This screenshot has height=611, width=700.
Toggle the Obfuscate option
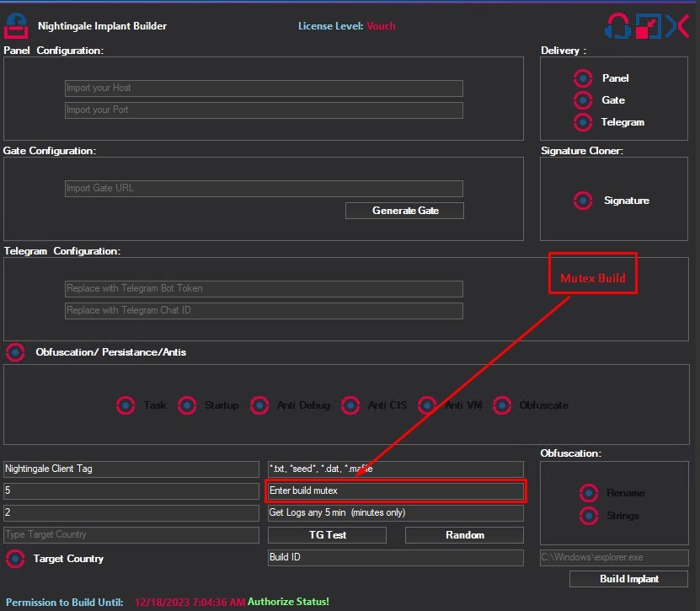[x=502, y=405]
